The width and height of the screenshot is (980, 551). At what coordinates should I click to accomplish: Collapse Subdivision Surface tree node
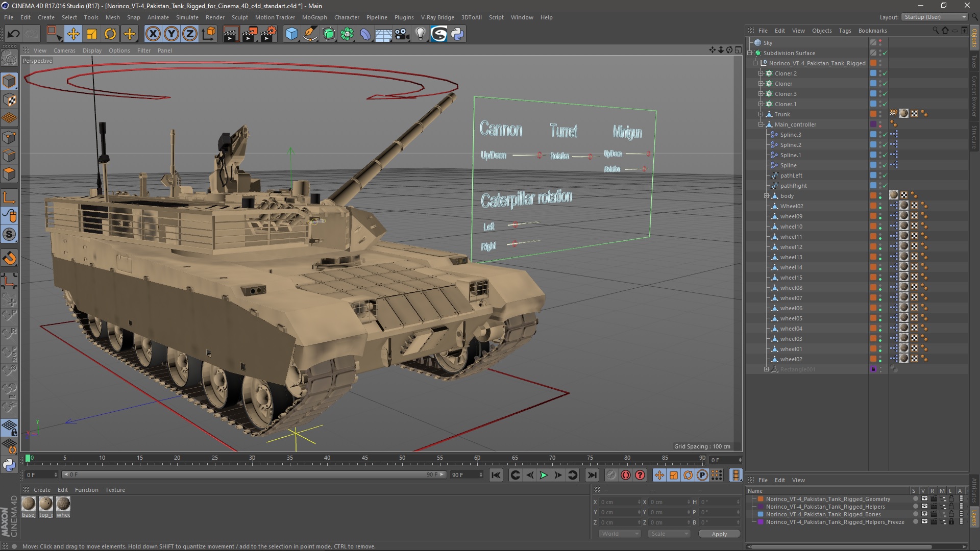750,53
